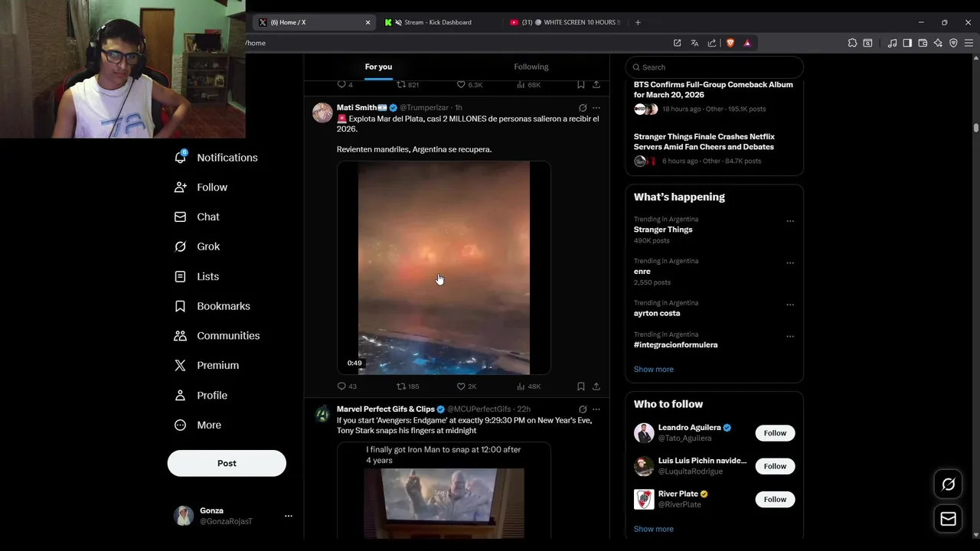Bookmark Mati Smith's post
Screen dimensions: 980x551
(581, 386)
